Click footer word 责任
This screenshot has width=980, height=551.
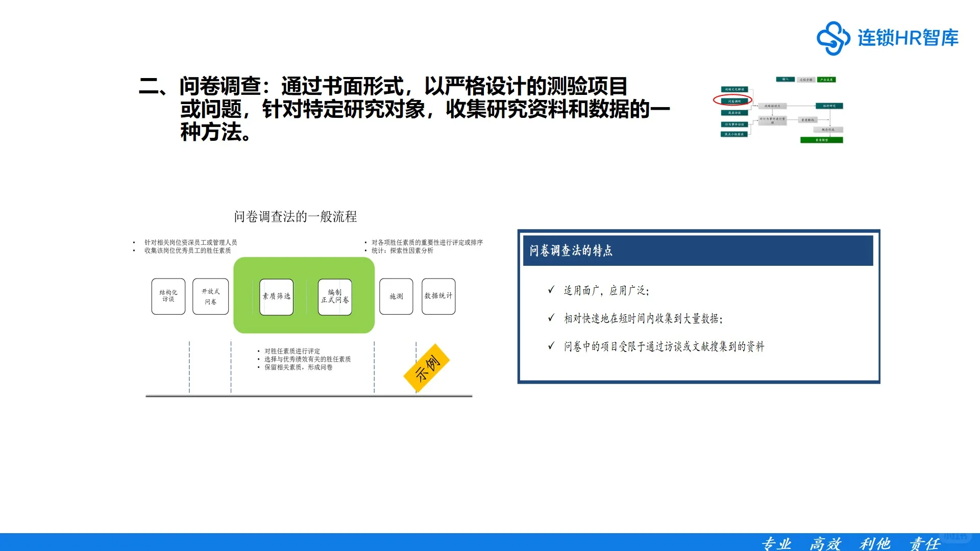[x=924, y=544]
